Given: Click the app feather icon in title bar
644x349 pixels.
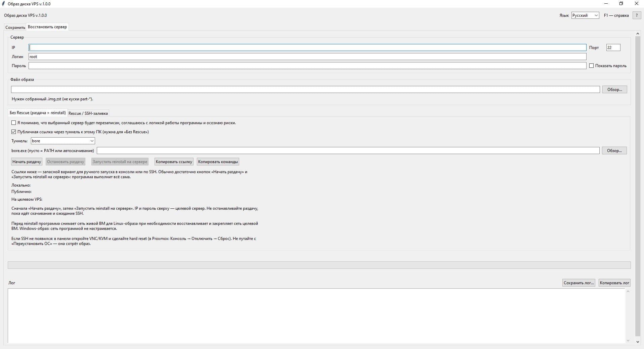Looking at the screenshot, I should point(4,4).
